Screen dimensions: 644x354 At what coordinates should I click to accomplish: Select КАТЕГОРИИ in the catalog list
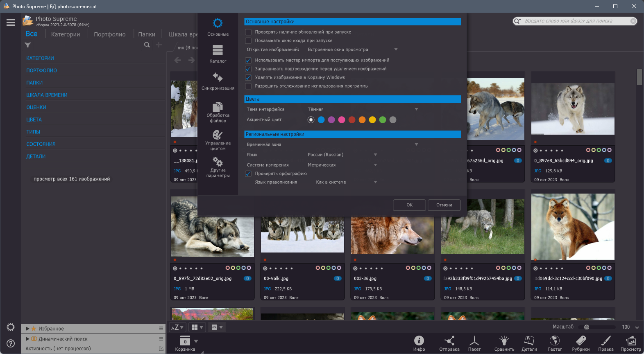coord(40,58)
